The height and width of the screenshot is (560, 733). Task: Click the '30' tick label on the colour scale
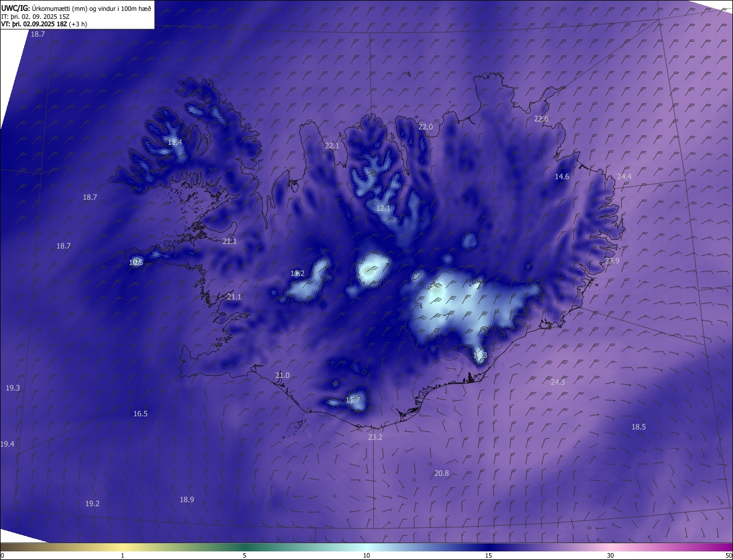click(x=610, y=555)
